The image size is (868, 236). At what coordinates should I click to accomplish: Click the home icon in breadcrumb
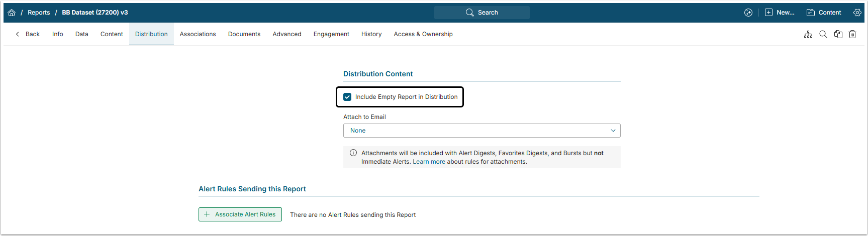click(x=12, y=13)
